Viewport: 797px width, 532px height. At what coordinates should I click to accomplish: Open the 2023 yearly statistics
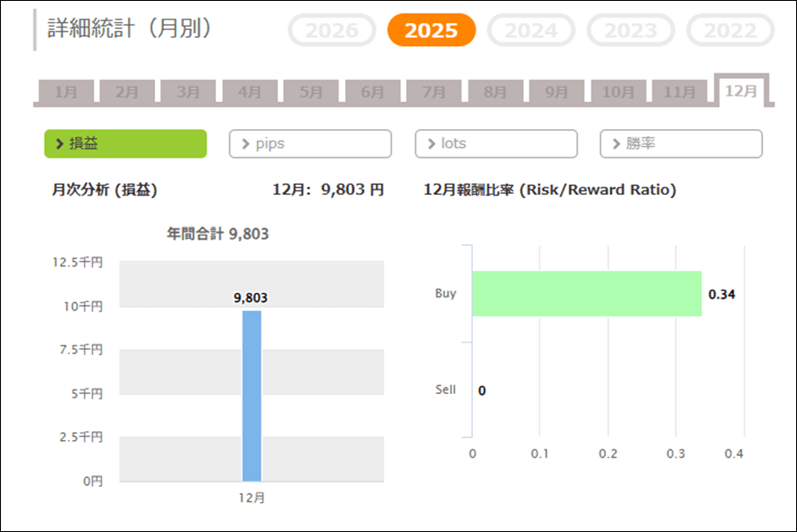tap(631, 31)
